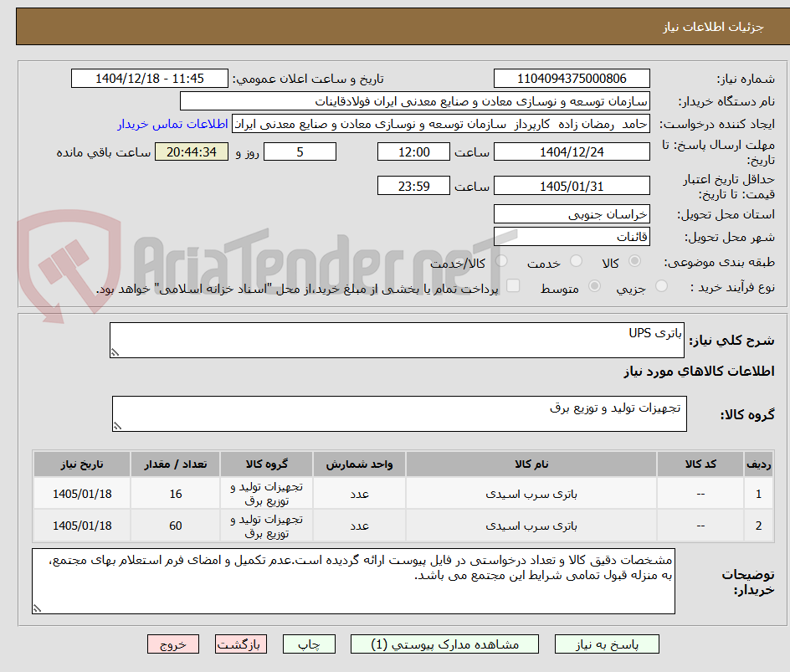Click the شماره نیاز number field
Image resolution: width=790 pixels, height=672 pixels.
(x=572, y=79)
